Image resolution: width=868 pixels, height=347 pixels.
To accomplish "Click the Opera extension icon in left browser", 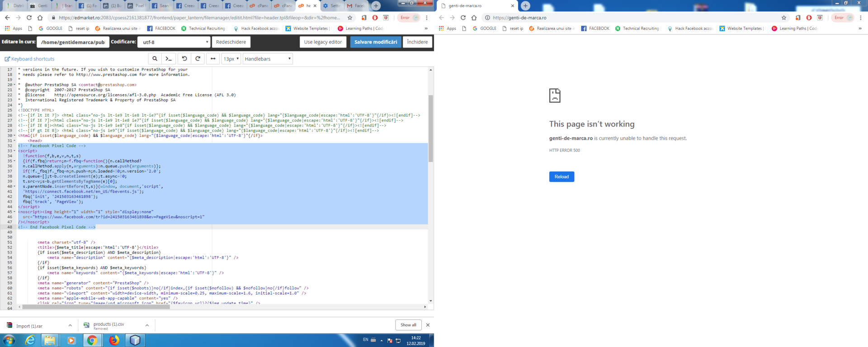I will tap(375, 18).
